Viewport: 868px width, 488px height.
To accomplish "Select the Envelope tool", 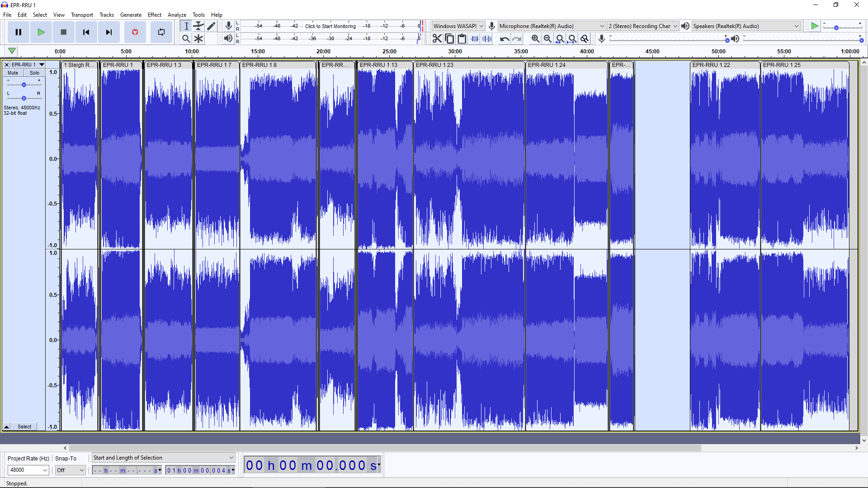I will tap(198, 26).
